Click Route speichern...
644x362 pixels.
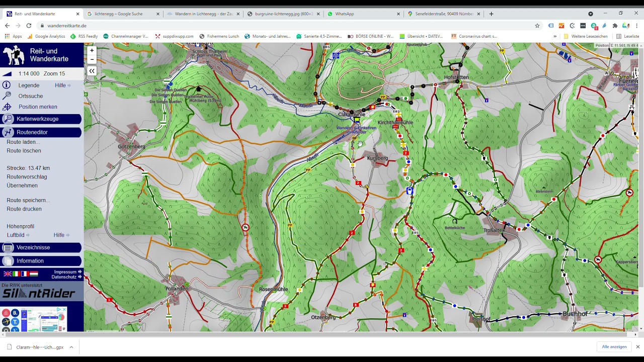(28, 200)
